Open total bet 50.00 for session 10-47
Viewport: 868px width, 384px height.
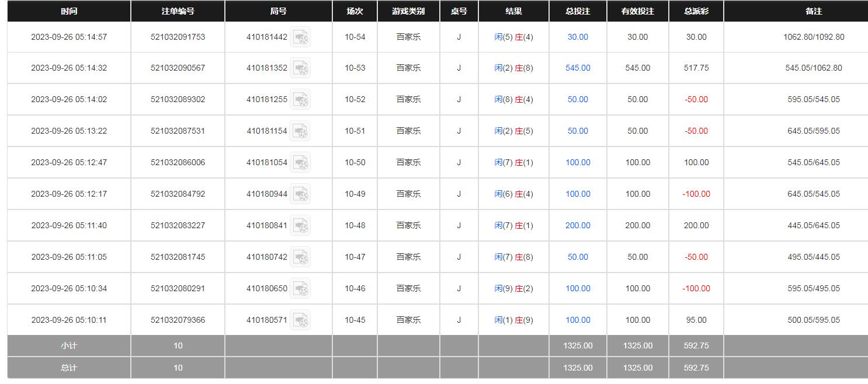(578, 257)
